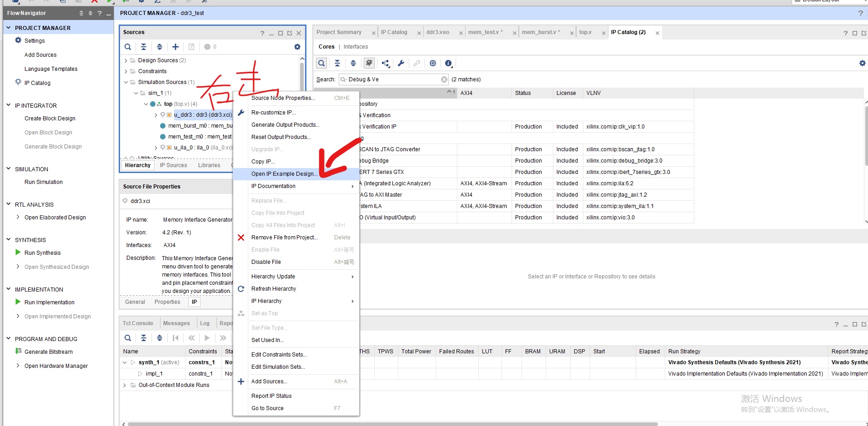Screen dimensions: 868x426
Task: Select the Interfaces view link
Action: [356, 47]
